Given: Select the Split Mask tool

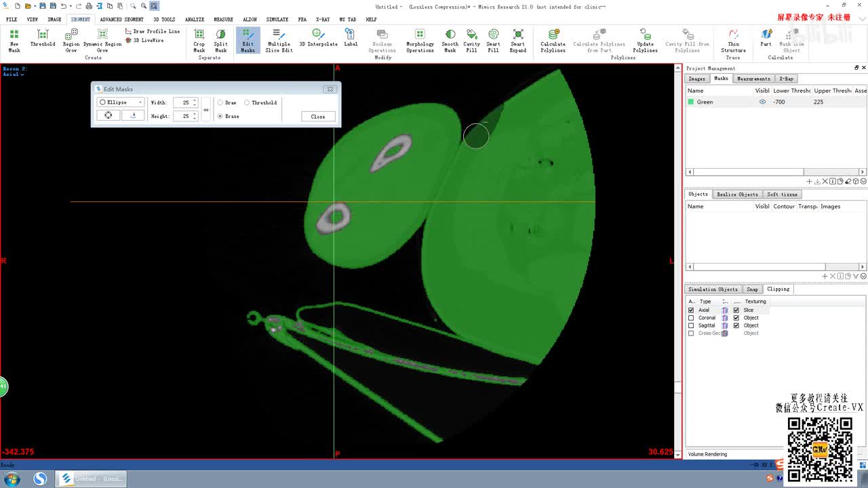Looking at the screenshot, I should point(221,41).
